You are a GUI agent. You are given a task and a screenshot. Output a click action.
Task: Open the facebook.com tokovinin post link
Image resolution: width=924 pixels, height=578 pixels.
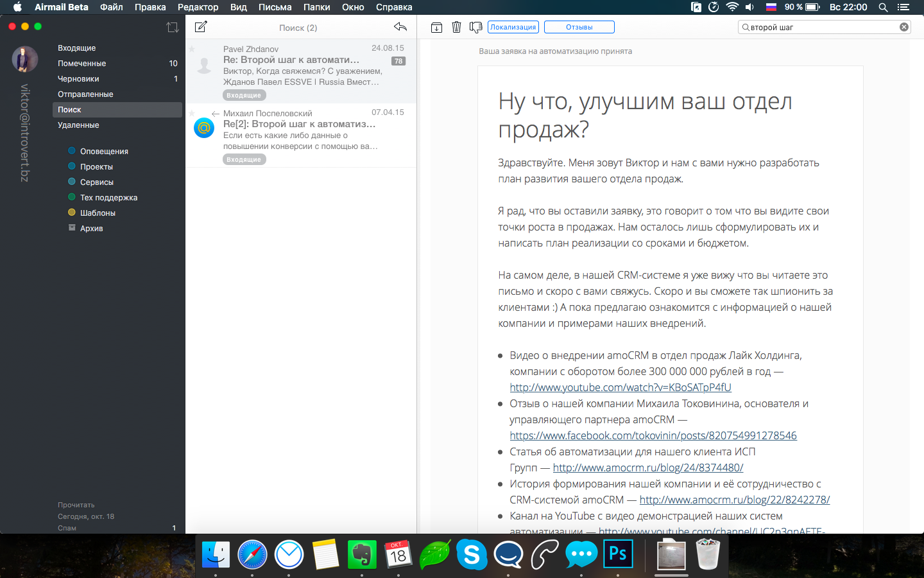pyautogui.click(x=653, y=435)
